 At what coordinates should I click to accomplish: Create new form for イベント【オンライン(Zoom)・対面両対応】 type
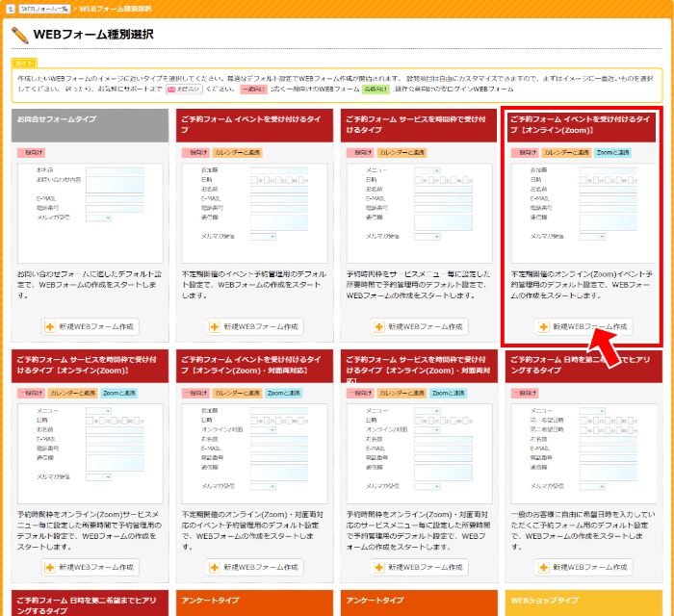(255, 568)
